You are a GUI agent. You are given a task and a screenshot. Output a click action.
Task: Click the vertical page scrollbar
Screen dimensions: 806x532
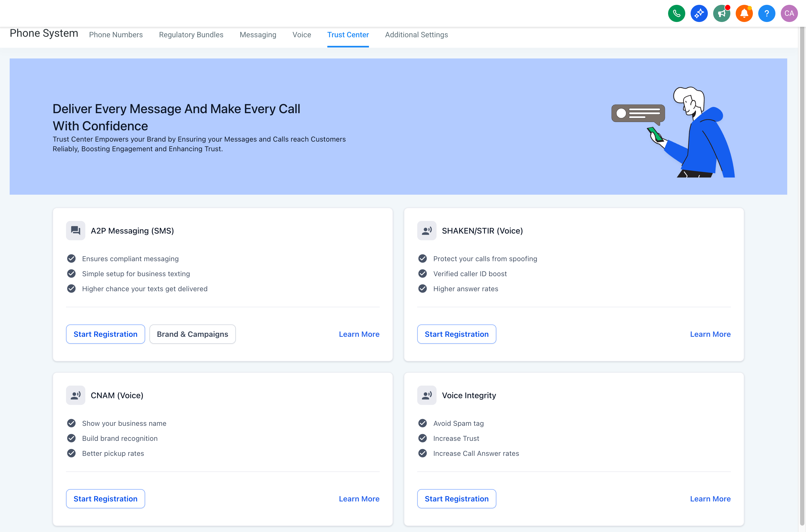[802, 271]
